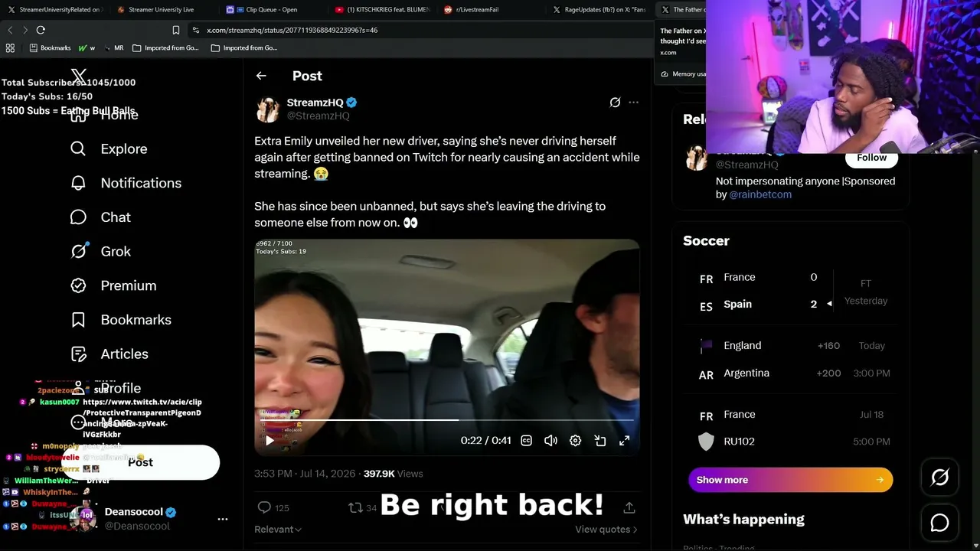Open the floating chat bubble button
The height and width of the screenshot is (551, 980).
click(939, 523)
